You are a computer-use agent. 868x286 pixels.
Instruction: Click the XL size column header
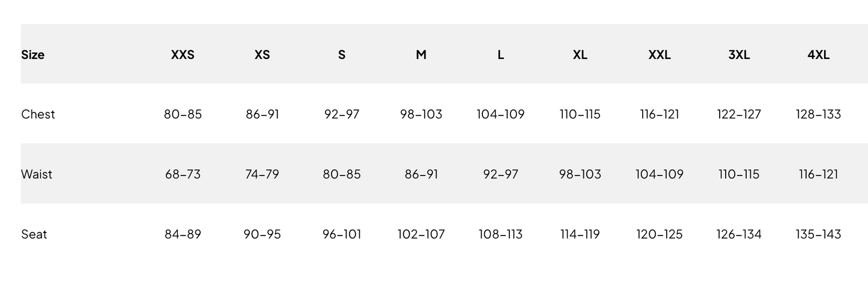(x=580, y=55)
